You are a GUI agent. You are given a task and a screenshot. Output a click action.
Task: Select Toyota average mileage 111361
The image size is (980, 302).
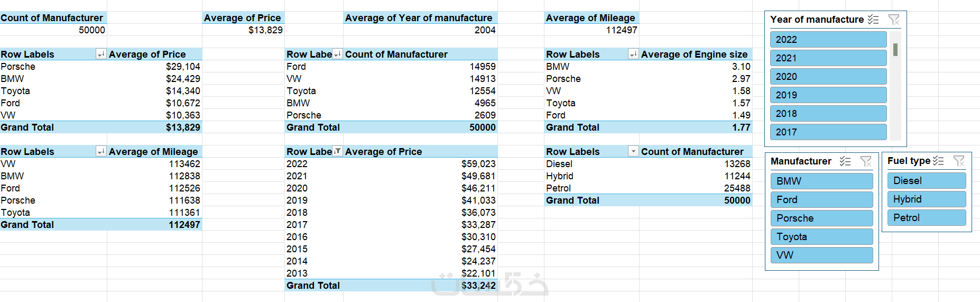pos(154,212)
